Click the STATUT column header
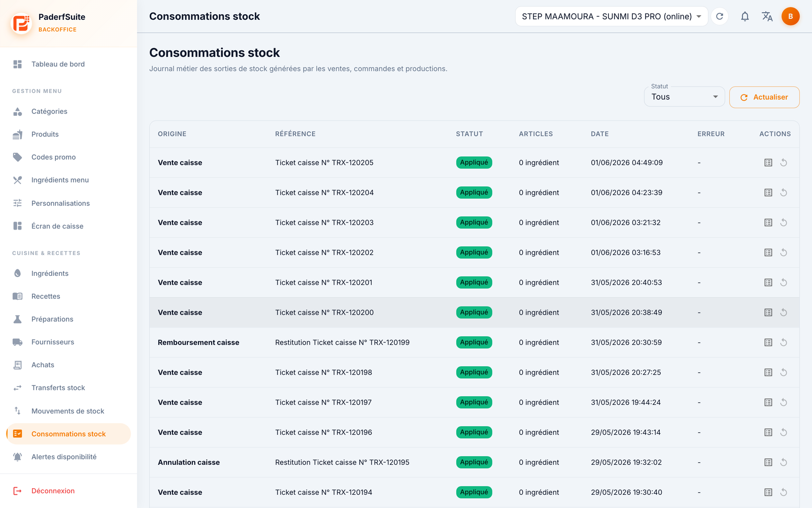The image size is (812, 508). (469, 134)
